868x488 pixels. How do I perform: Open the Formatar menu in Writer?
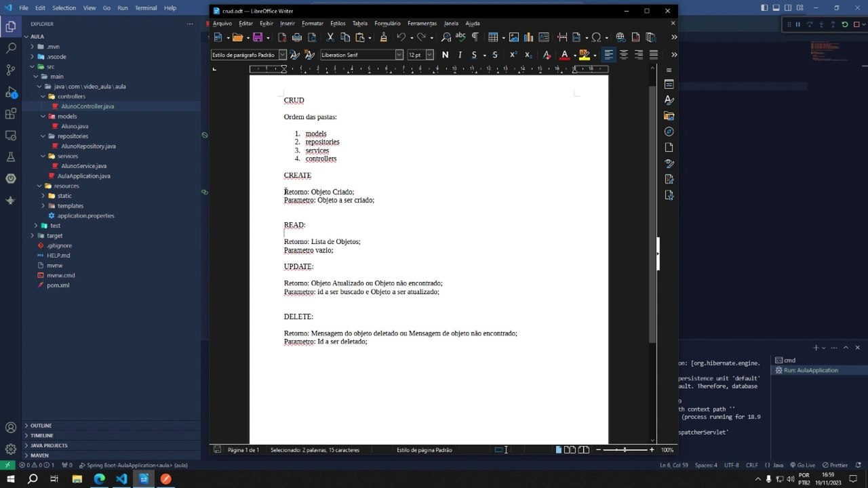pos(313,23)
